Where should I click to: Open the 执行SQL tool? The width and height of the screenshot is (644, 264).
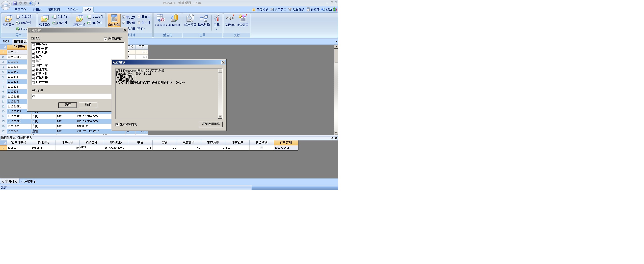(230, 20)
